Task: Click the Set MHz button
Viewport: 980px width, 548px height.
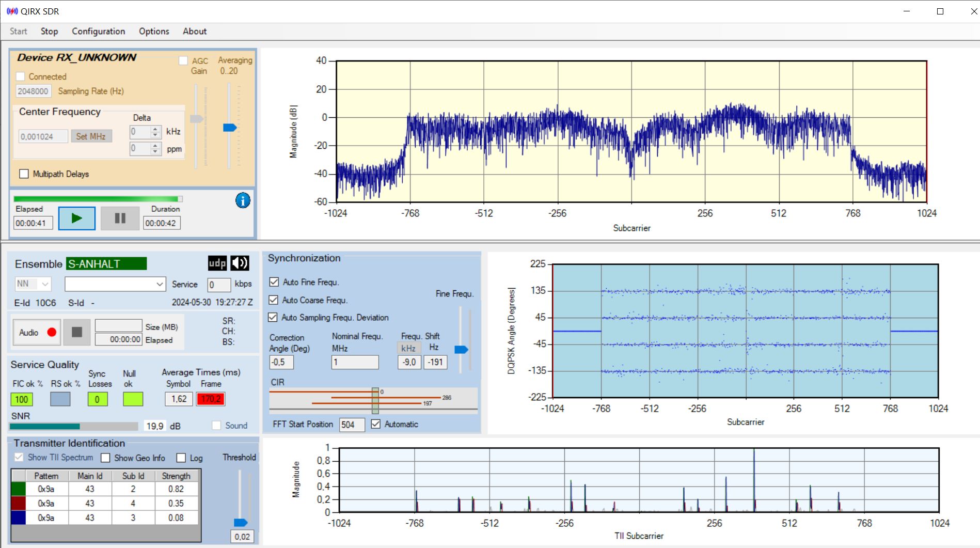Action: (91, 136)
